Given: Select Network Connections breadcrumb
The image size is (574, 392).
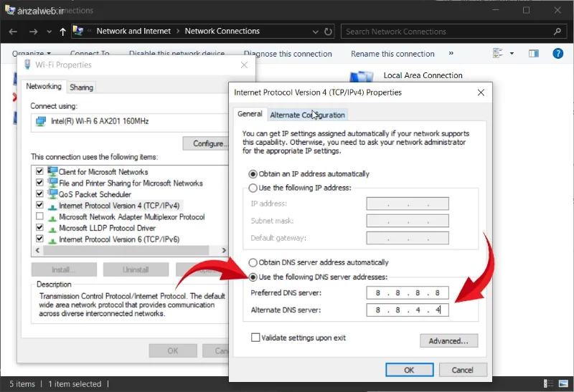Looking at the screenshot, I should [222, 31].
